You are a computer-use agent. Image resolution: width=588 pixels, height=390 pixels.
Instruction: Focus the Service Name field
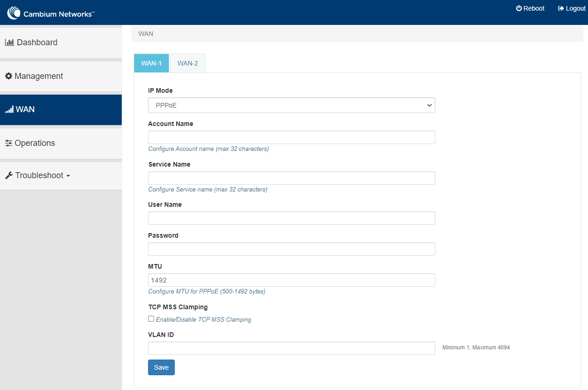(x=291, y=178)
